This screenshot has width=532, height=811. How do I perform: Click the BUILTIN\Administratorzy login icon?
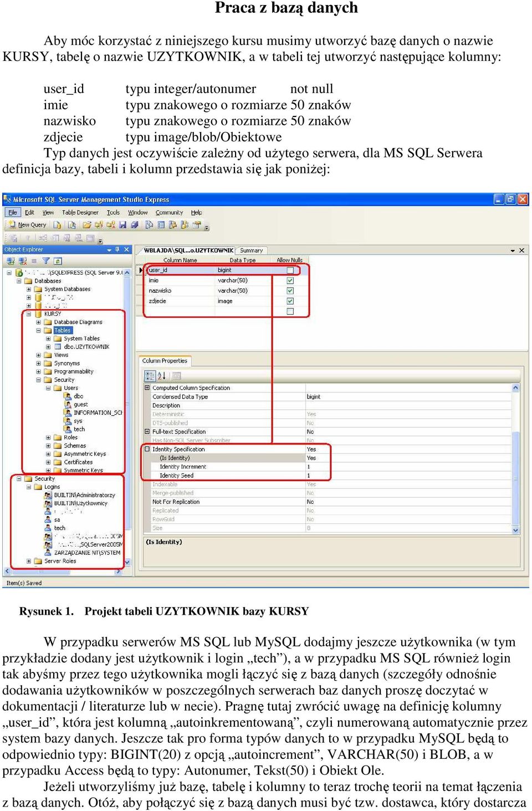tap(48, 495)
